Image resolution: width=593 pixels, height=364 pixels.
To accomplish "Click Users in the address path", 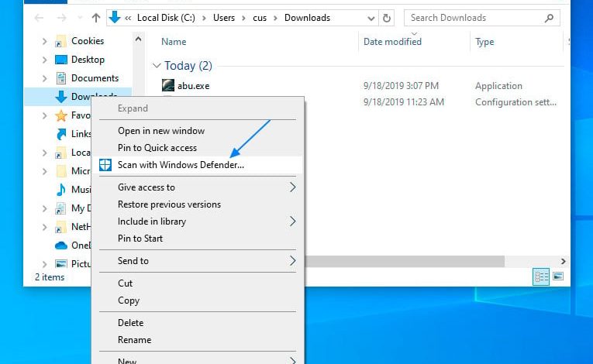I will point(224,18).
